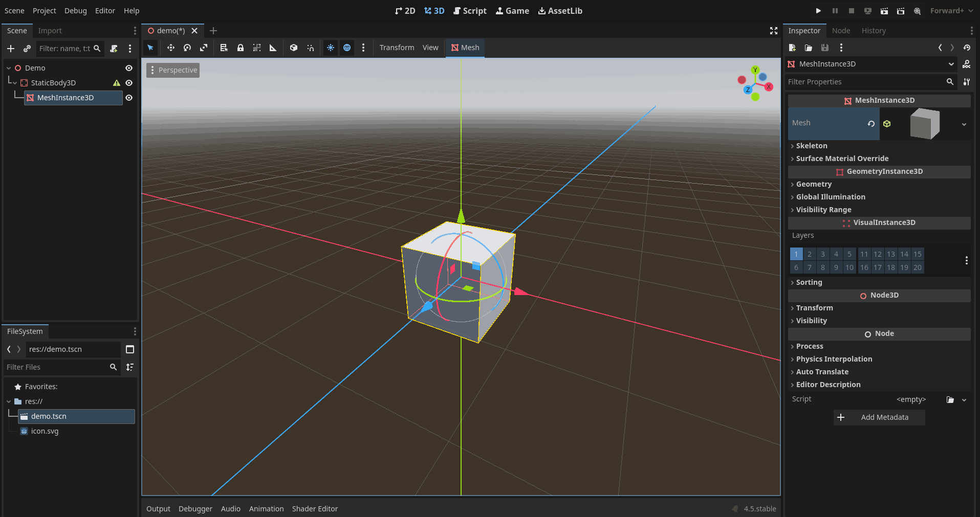
Task: Open the Shader Editor bottom panel
Action: coord(315,509)
